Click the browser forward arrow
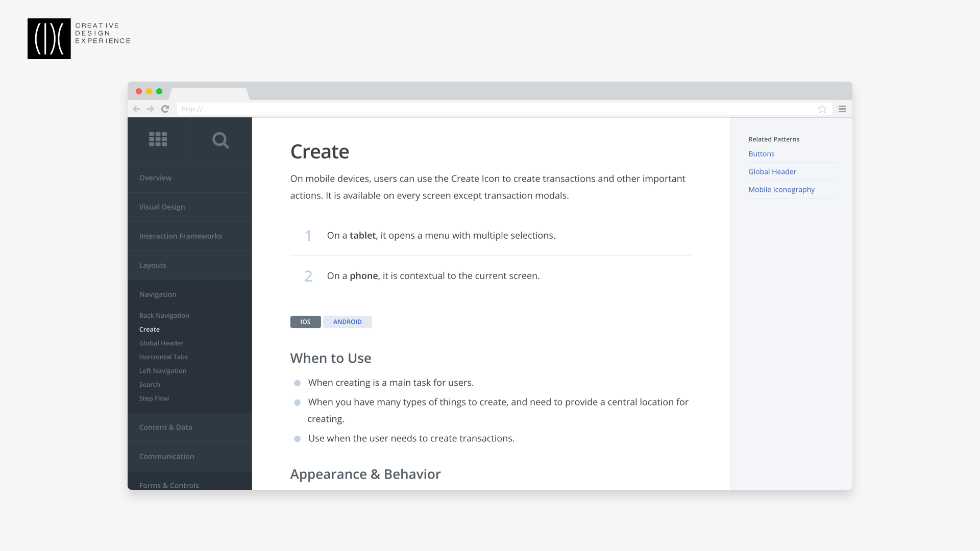The width and height of the screenshot is (980, 551). (150, 109)
